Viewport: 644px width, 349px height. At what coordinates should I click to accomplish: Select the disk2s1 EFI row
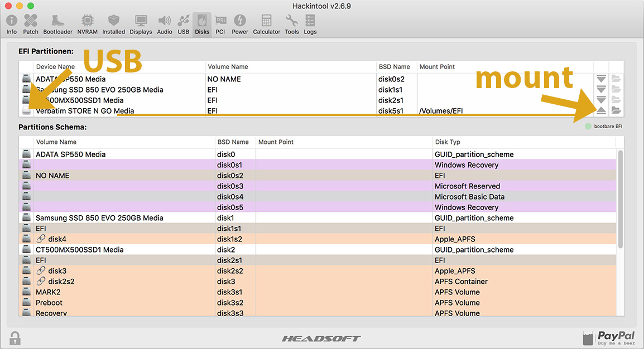tap(318, 260)
